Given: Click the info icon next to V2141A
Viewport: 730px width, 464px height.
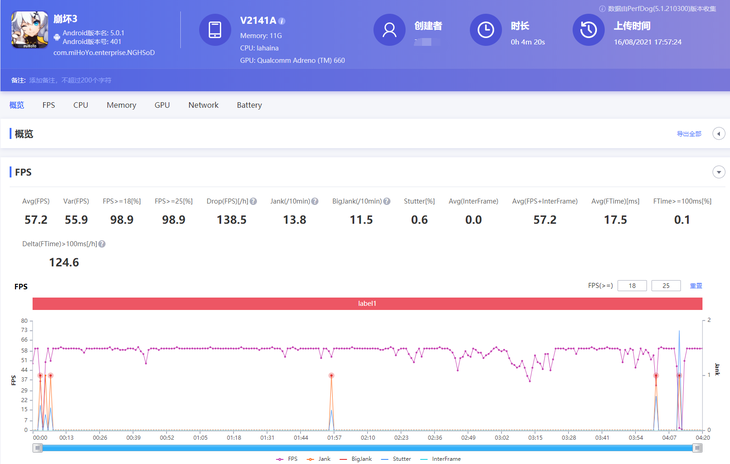Looking at the screenshot, I should click(282, 21).
